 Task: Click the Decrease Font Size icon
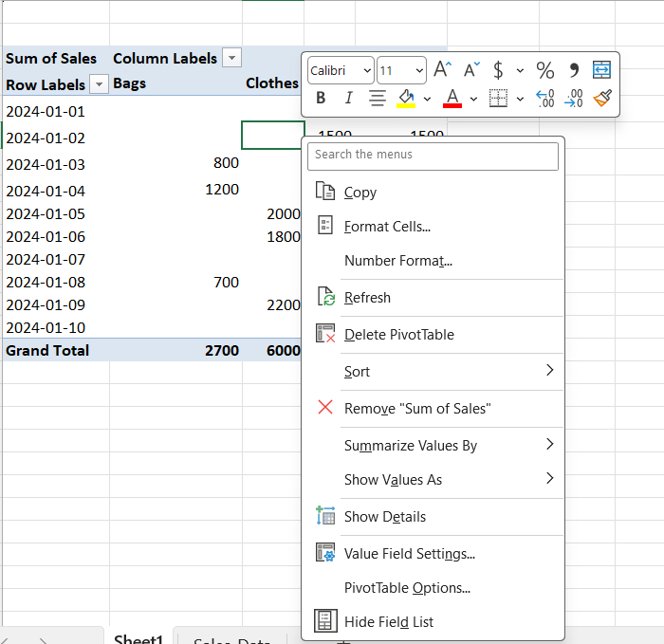click(x=470, y=70)
